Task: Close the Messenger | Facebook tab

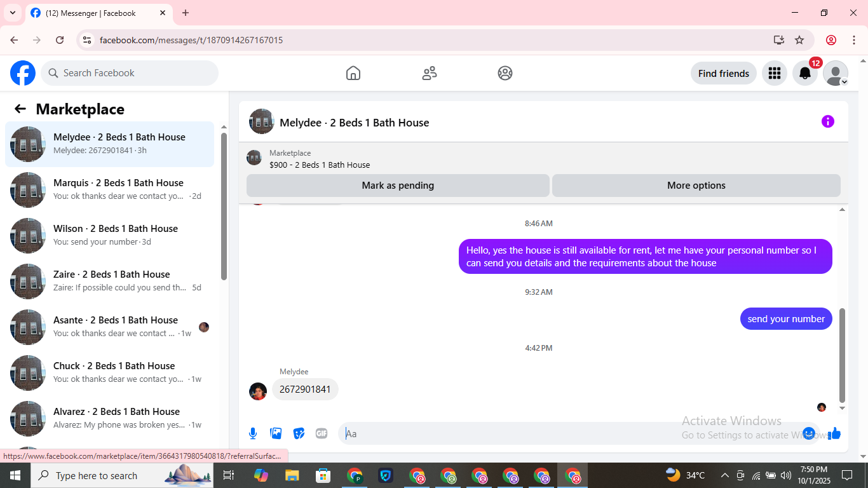Action: [163, 13]
